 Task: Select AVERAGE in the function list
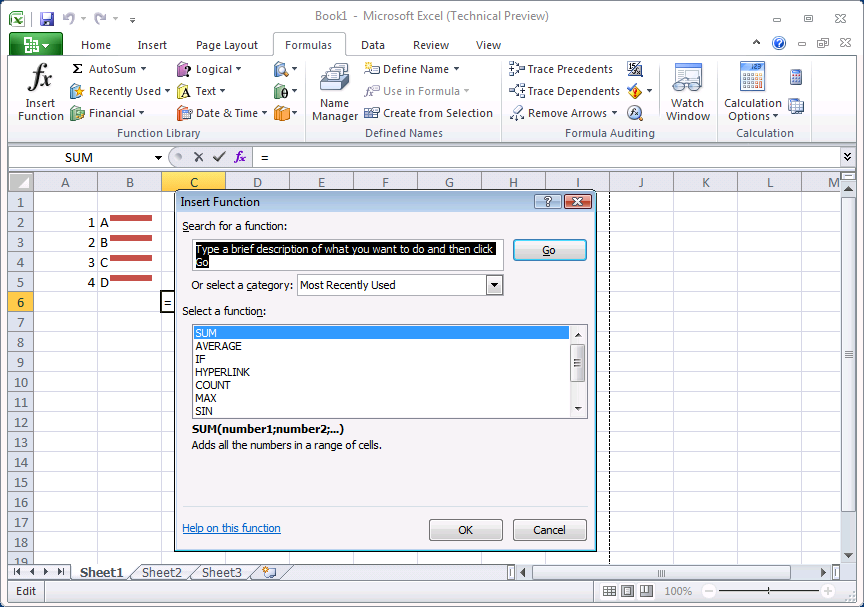point(381,346)
